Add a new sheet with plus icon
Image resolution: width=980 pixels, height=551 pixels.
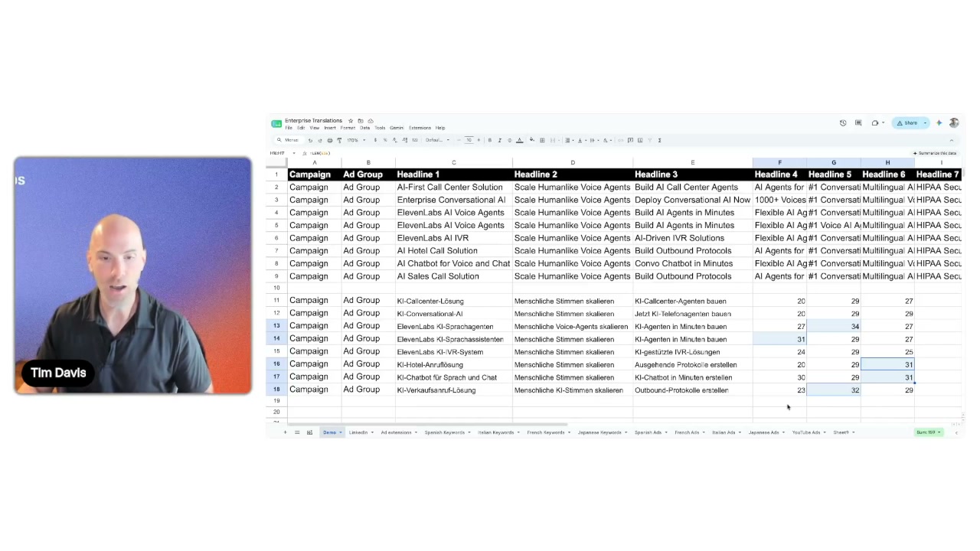(285, 432)
